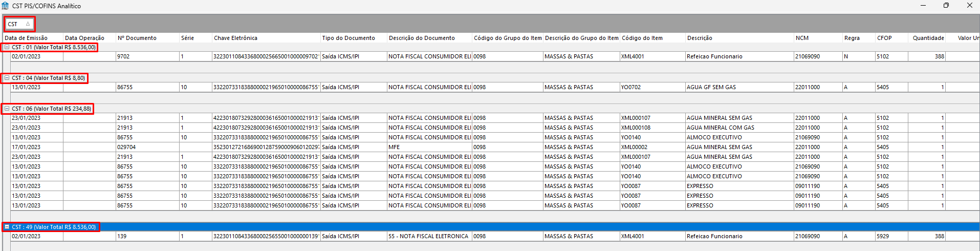Sort by Data de Emissão column header
This screenshot has height=251, width=980.
point(33,38)
